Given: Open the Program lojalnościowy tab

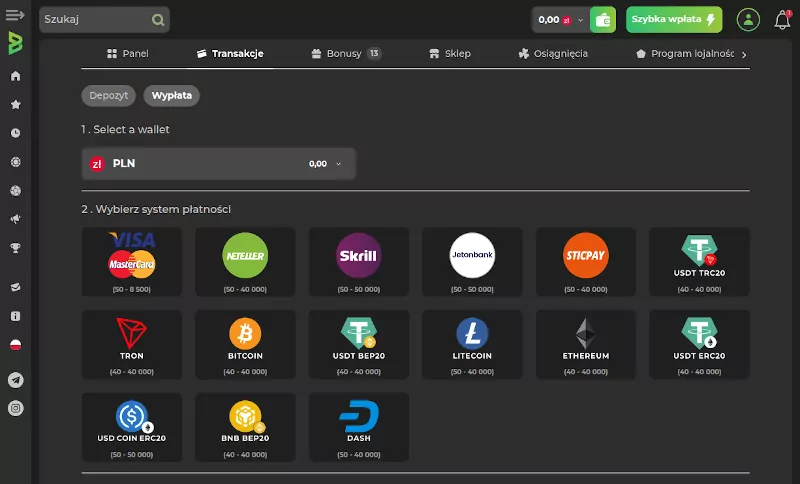Looking at the screenshot, I should click(x=685, y=54).
